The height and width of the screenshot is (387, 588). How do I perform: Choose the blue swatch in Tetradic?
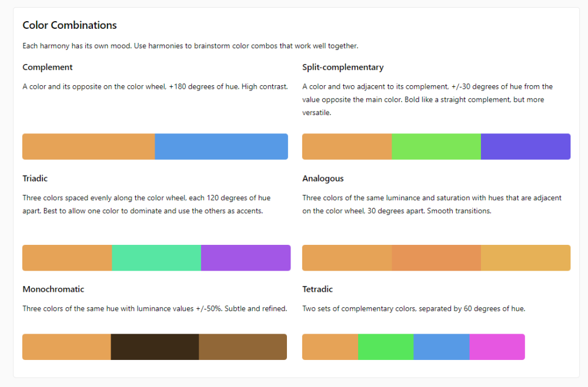tap(442, 346)
